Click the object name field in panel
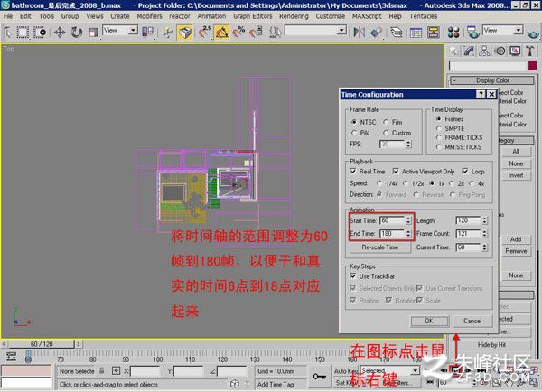Image resolution: width=542 pixels, height=392 pixels. pyautogui.click(x=488, y=66)
